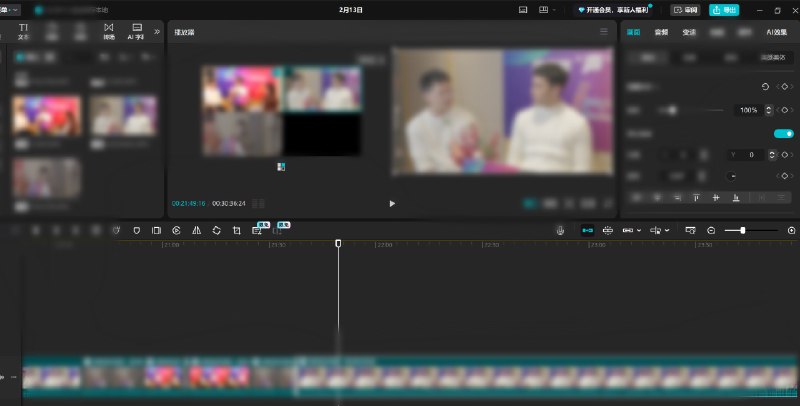This screenshot has width=800, height=406.
Task: Click the microphone voiceover record icon
Action: [x=560, y=230]
